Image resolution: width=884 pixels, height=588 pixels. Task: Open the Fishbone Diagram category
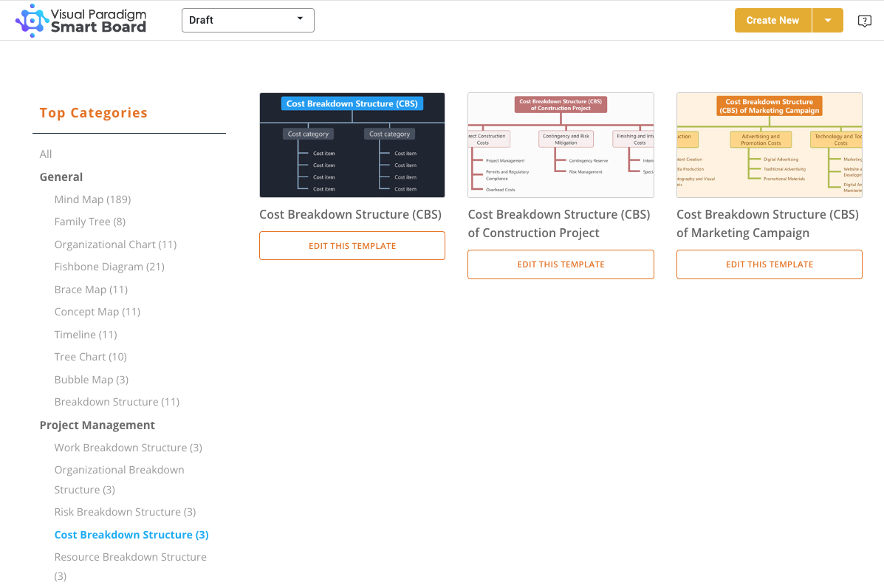(x=109, y=267)
